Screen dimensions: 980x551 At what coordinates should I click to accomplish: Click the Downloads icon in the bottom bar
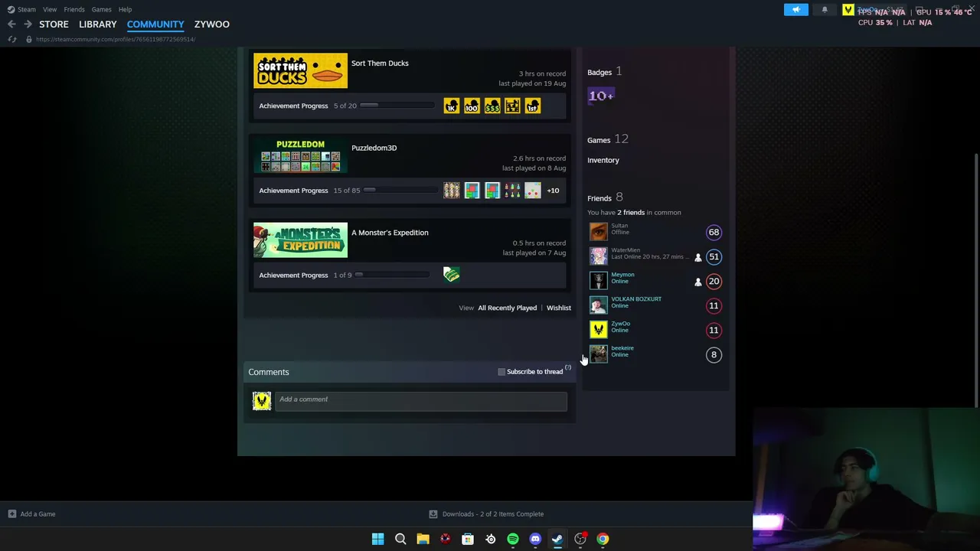[433, 514]
